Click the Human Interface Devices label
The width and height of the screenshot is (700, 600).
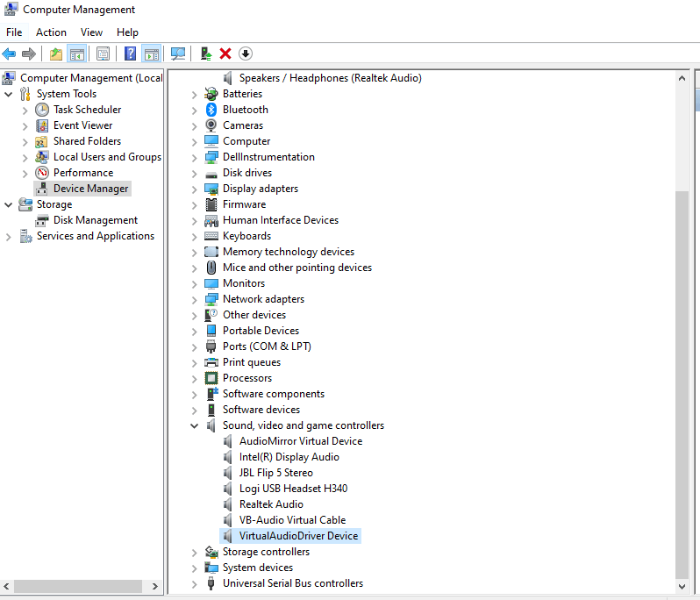click(x=281, y=220)
